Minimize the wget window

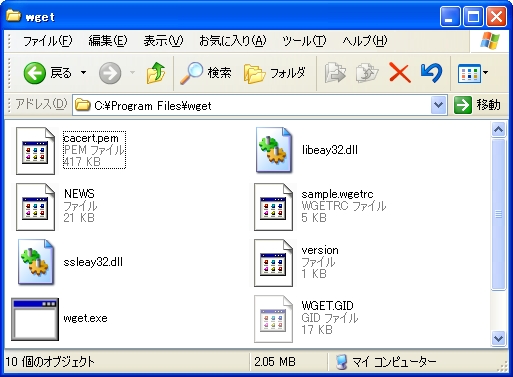(x=450, y=16)
